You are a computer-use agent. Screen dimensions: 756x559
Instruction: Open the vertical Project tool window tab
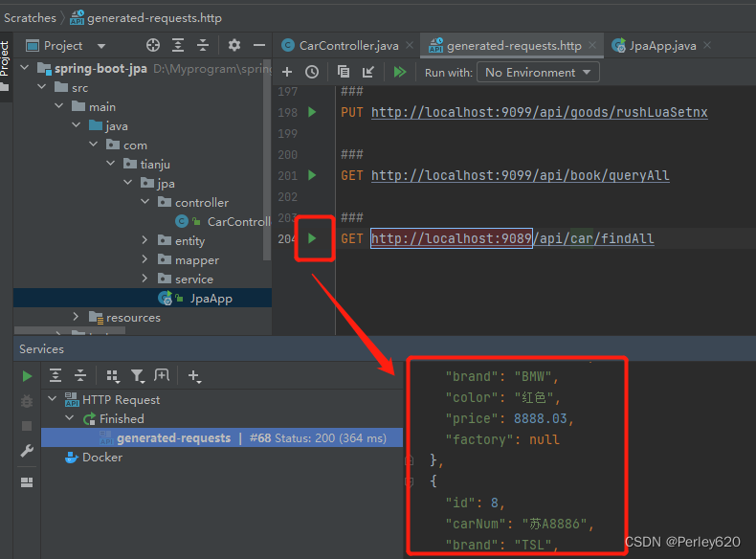click(x=5, y=66)
